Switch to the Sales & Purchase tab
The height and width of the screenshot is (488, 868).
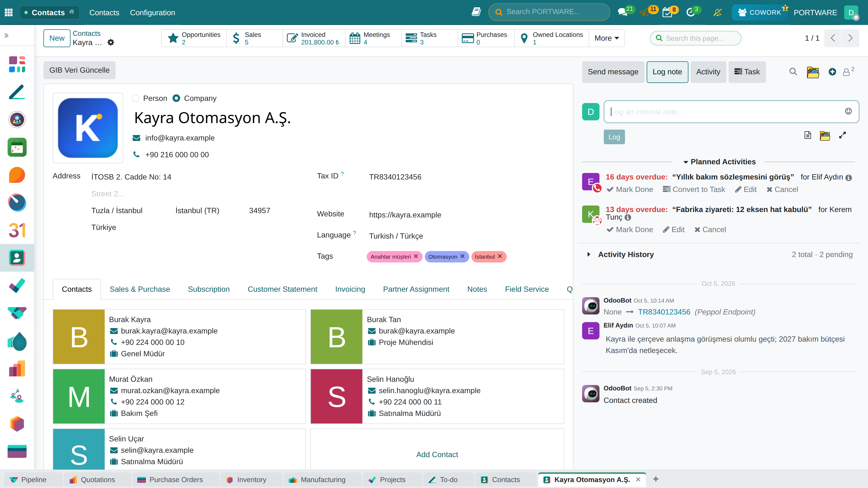tap(139, 289)
